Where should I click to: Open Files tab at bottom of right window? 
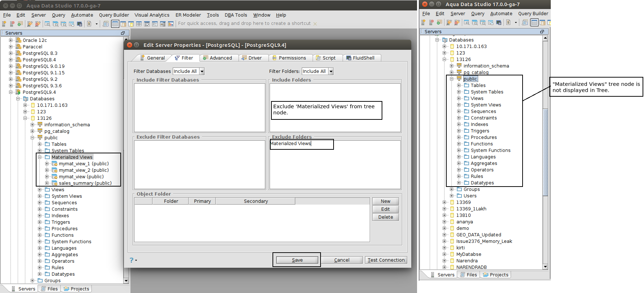coord(468,275)
